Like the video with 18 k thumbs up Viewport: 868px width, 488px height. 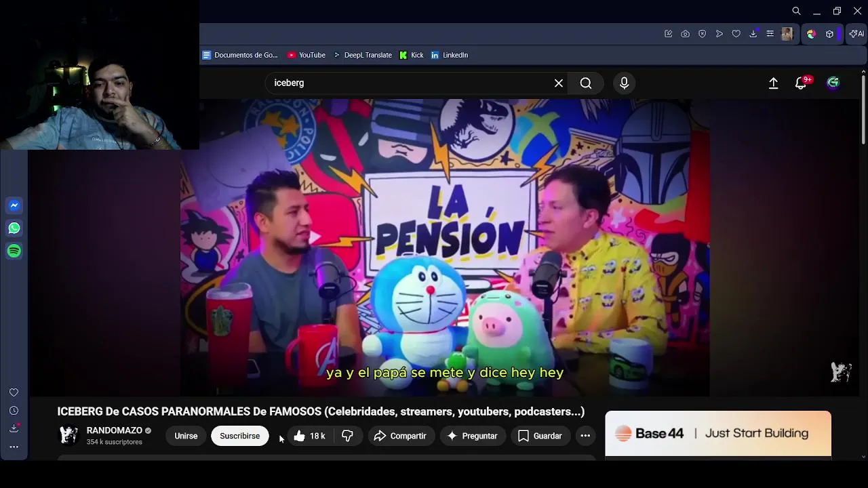[x=309, y=436]
